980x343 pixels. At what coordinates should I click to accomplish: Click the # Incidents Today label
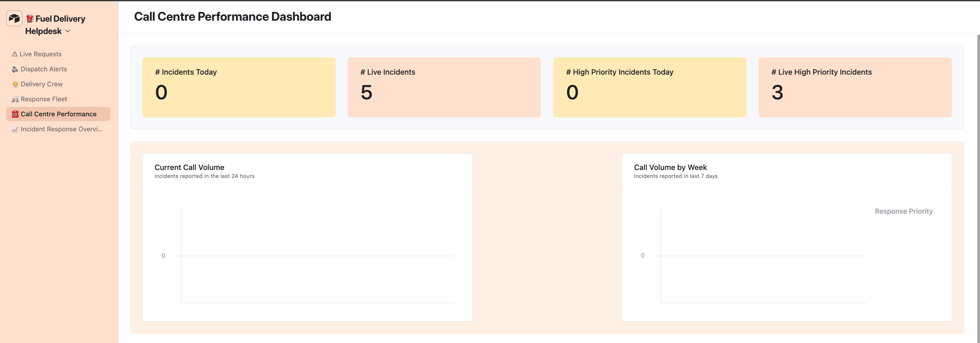pyautogui.click(x=186, y=72)
